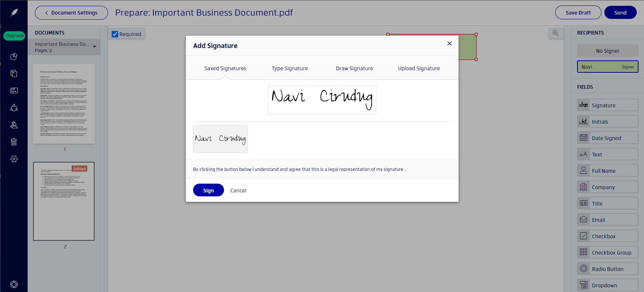The width and height of the screenshot is (644, 292).
Task: Open the help lifebuoy icon at bottom
Action: [14, 284]
